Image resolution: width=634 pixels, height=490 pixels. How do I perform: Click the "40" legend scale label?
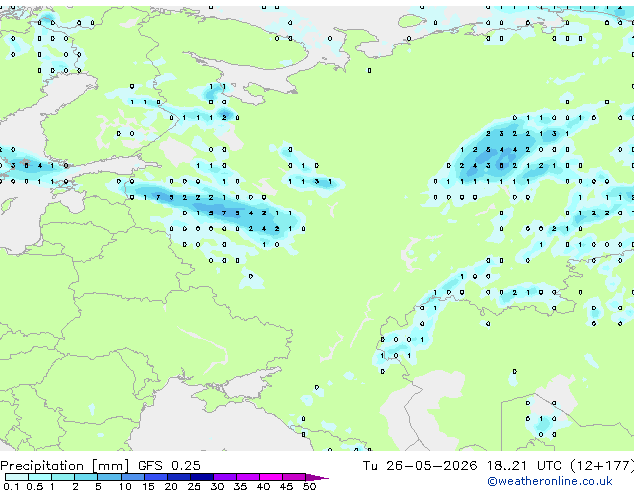[263, 486]
